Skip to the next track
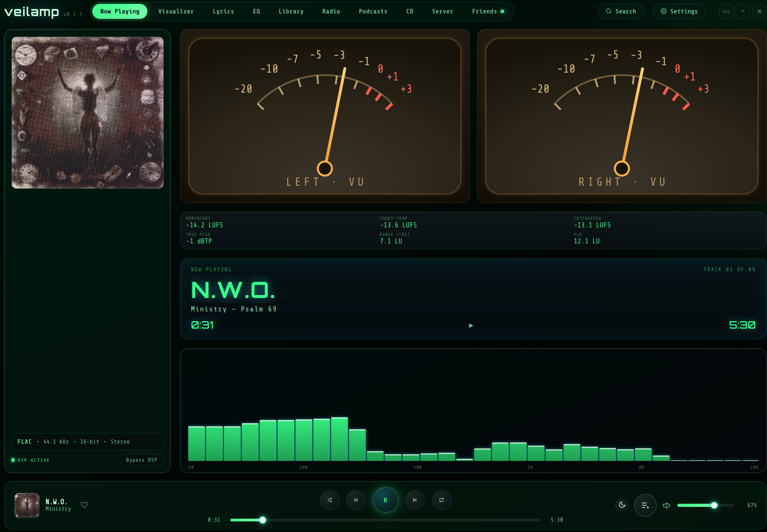The height and width of the screenshot is (532, 767). 415,500
